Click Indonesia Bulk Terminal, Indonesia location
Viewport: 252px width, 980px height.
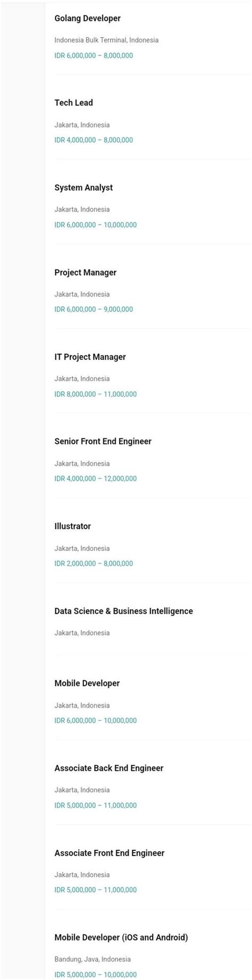point(106,40)
